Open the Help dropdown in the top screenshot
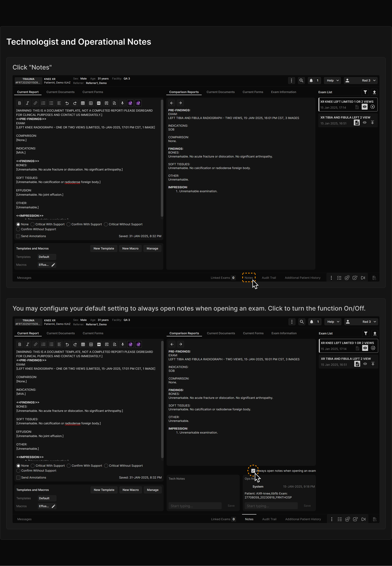The height and width of the screenshot is (566, 392). pos(332,80)
